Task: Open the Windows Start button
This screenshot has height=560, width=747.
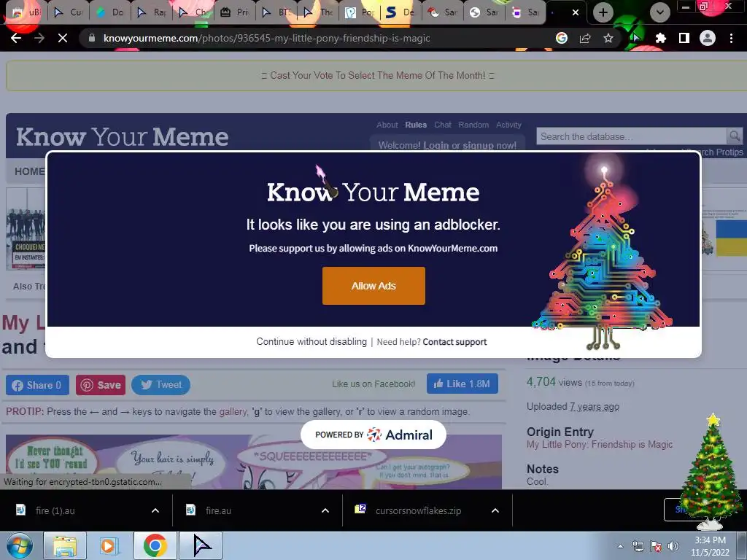Action: [19, 545]
